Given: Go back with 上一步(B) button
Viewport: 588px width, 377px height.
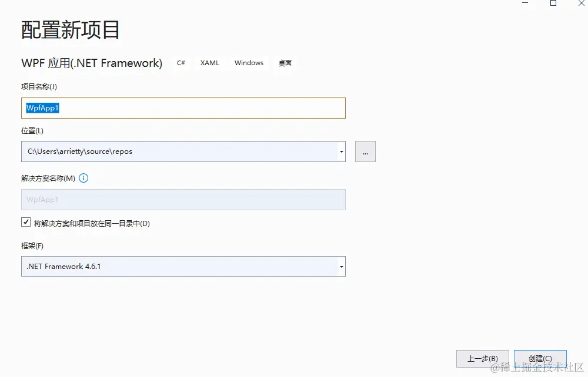Looking at the screenshot, I should (x=483, y=359).
